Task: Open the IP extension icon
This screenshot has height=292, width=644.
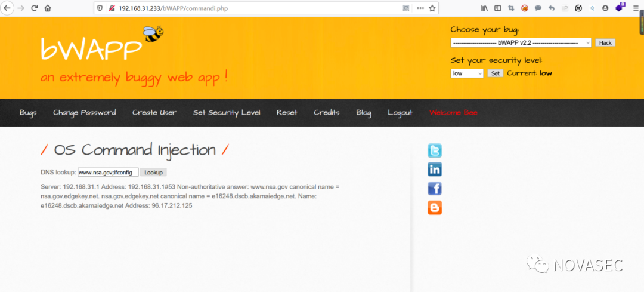Action: [565, 8]
